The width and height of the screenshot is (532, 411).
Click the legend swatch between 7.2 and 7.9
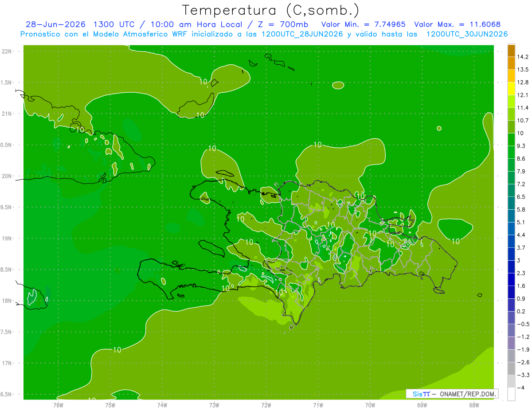point(511,178)
